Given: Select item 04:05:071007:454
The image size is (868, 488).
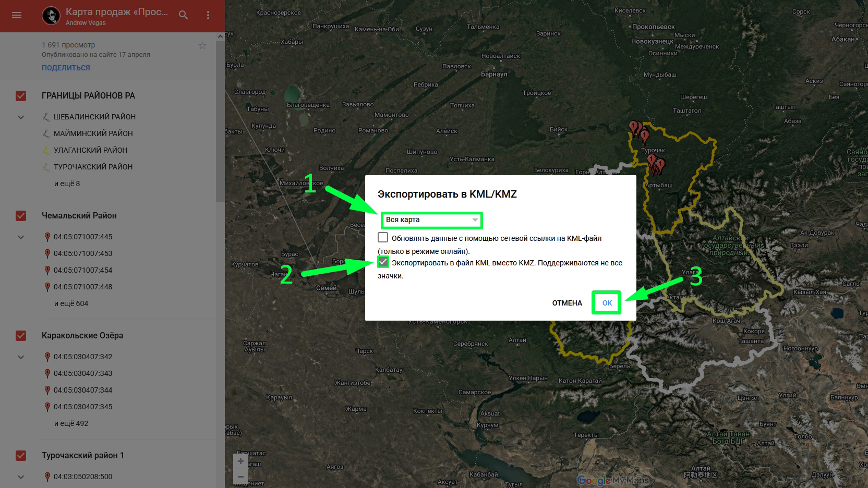Looking at the screenshot, I should (x=83, y=270).
